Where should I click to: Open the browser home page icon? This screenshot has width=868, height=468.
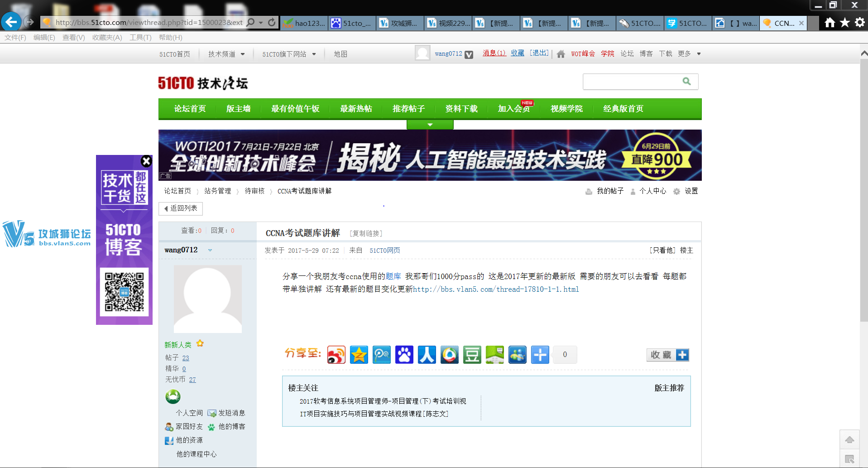pos(830,23)
